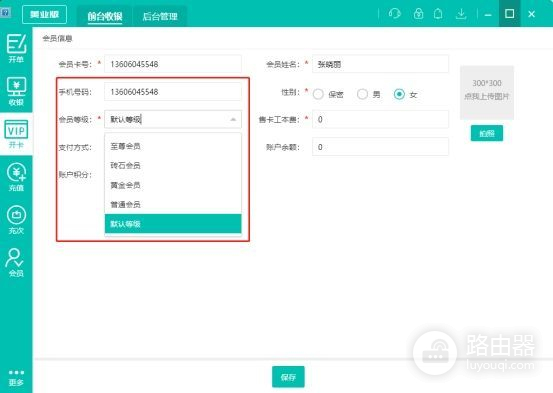Open the notification bell icon
This screenshot has width=553, height=393.
(438, 14)
